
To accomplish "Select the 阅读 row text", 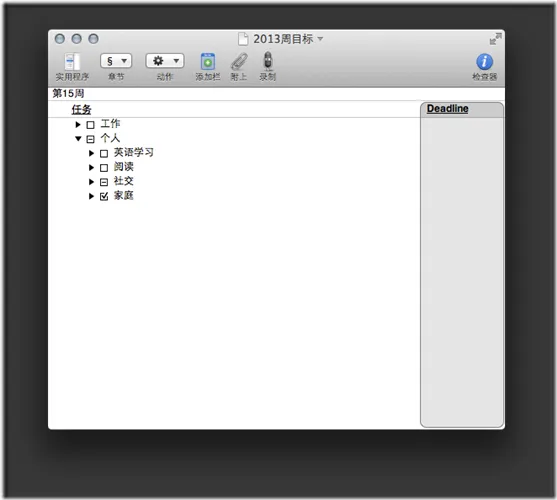I will [124, 167].
